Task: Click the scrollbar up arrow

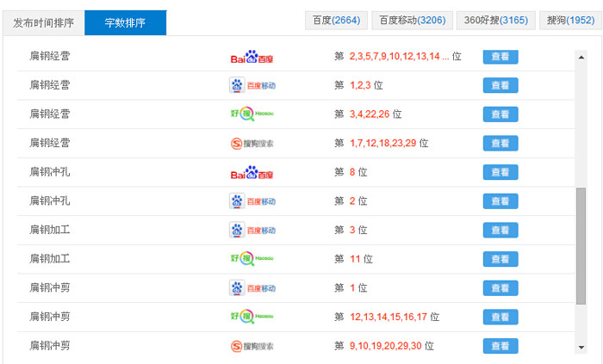Action: pyautogui.click(x=581, y=57)
